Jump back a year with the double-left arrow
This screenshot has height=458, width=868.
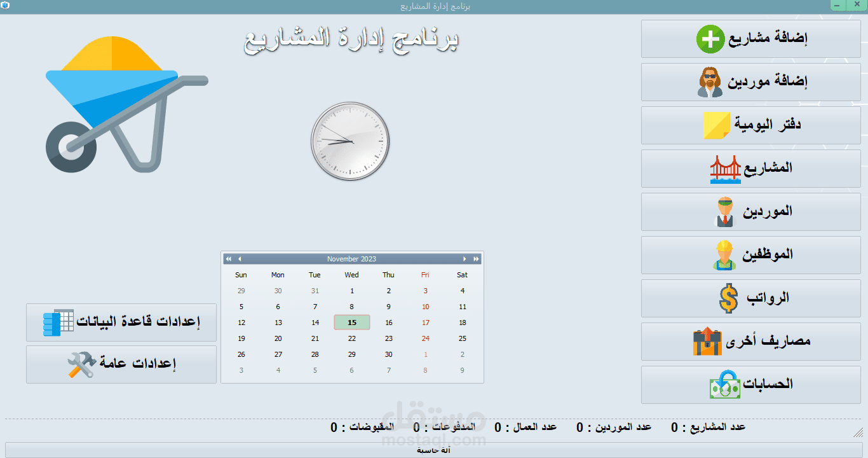(229, 259)
